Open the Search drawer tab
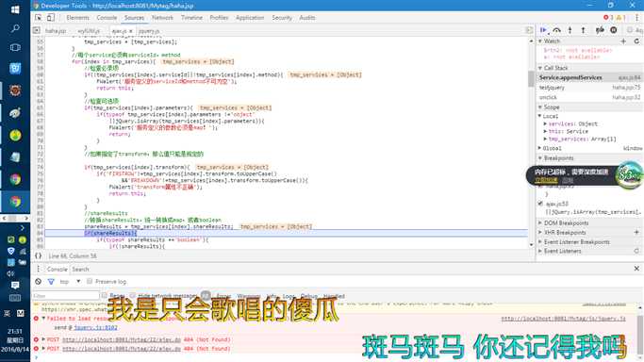This screenshot has width=644, height=362. [80, 269]
